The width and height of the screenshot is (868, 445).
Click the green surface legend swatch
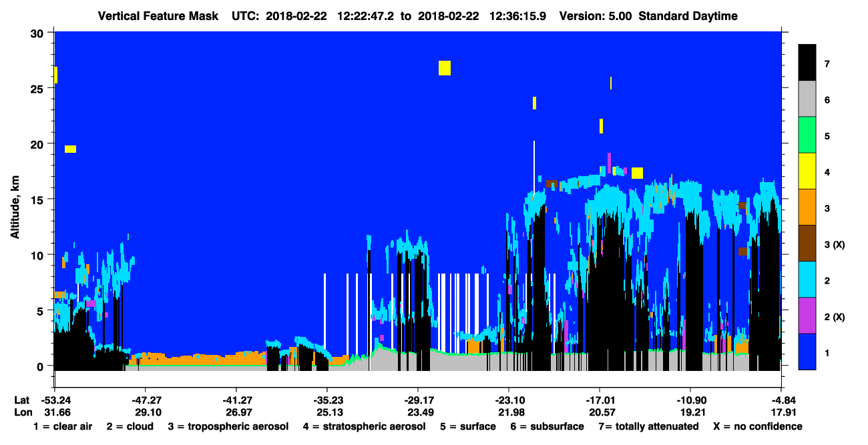[807, 135]
